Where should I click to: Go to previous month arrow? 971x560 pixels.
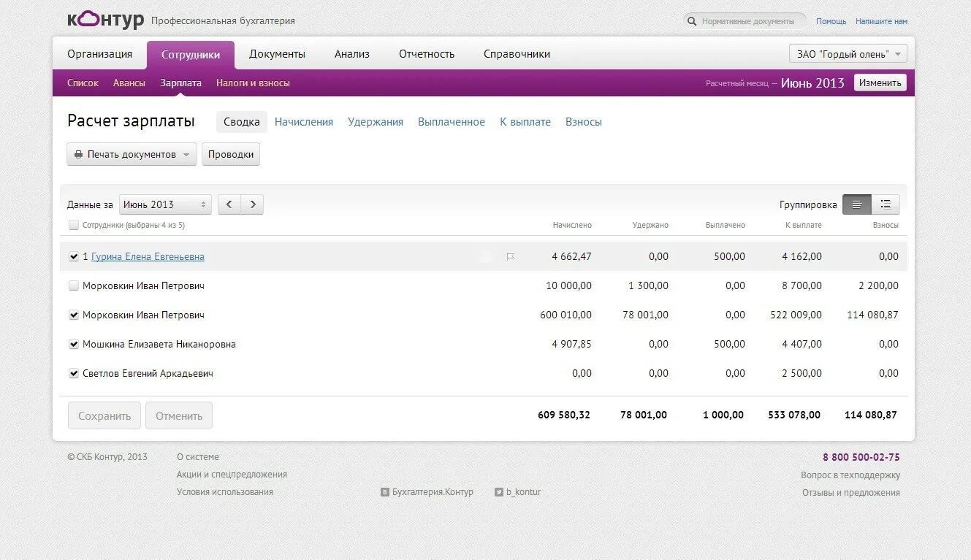click(229, 204)
